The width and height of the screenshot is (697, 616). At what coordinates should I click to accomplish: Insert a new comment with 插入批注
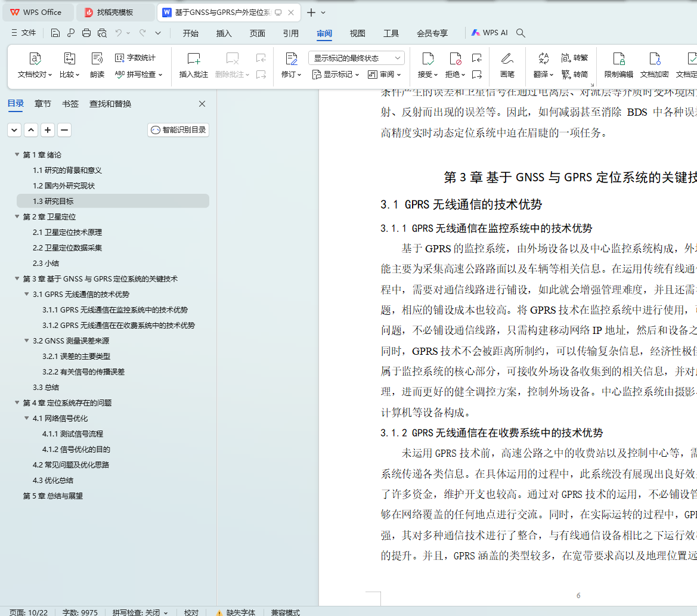(193, 66)
